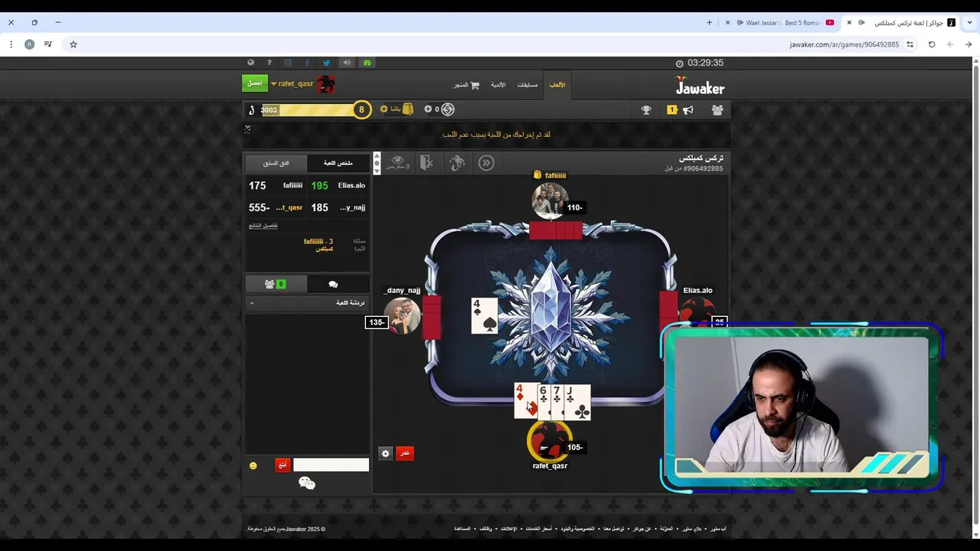Viewport: 980px width, 551px height.
Task: Expand the game chat dropdown header
Action: pyautogui.click(x=308, y=303)
